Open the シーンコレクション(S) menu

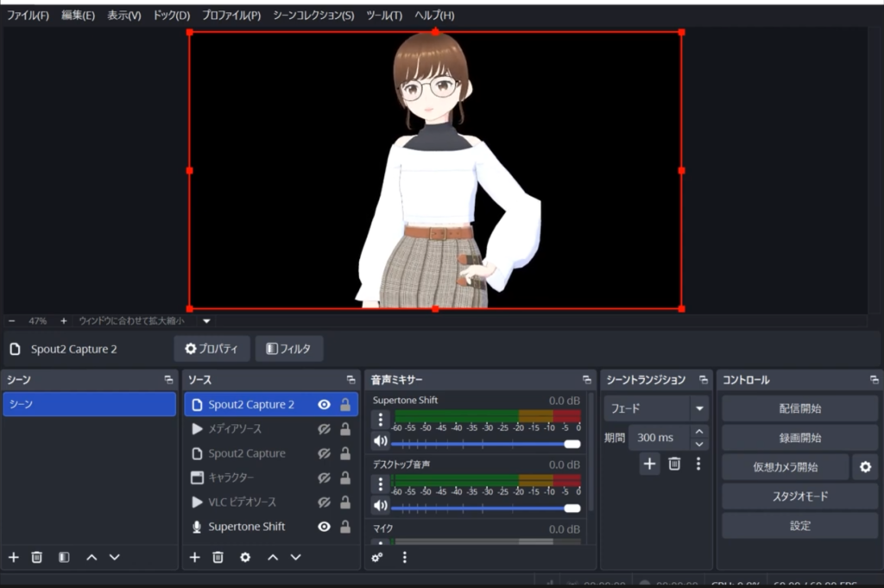point(313,16)
